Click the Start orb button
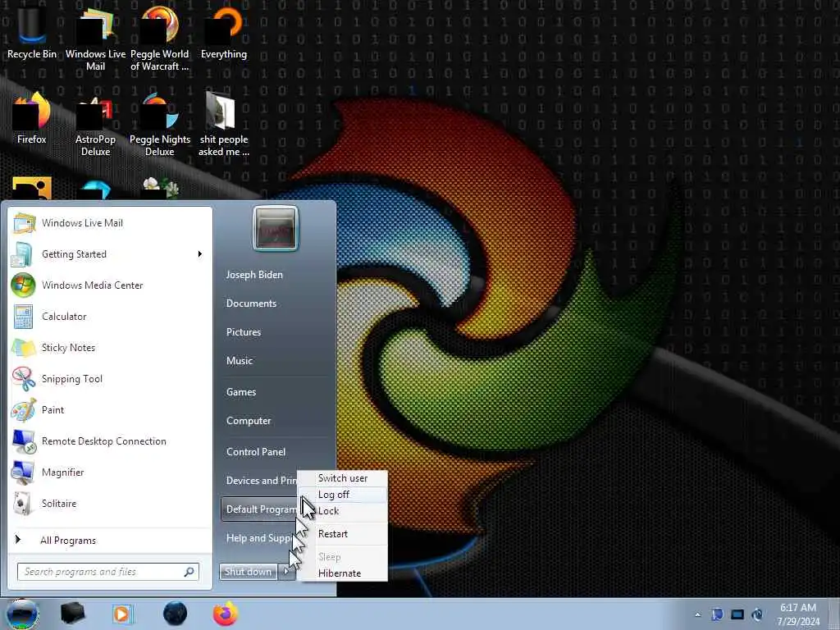The height and width of the screenshot is (630, 840). [22, 614]
